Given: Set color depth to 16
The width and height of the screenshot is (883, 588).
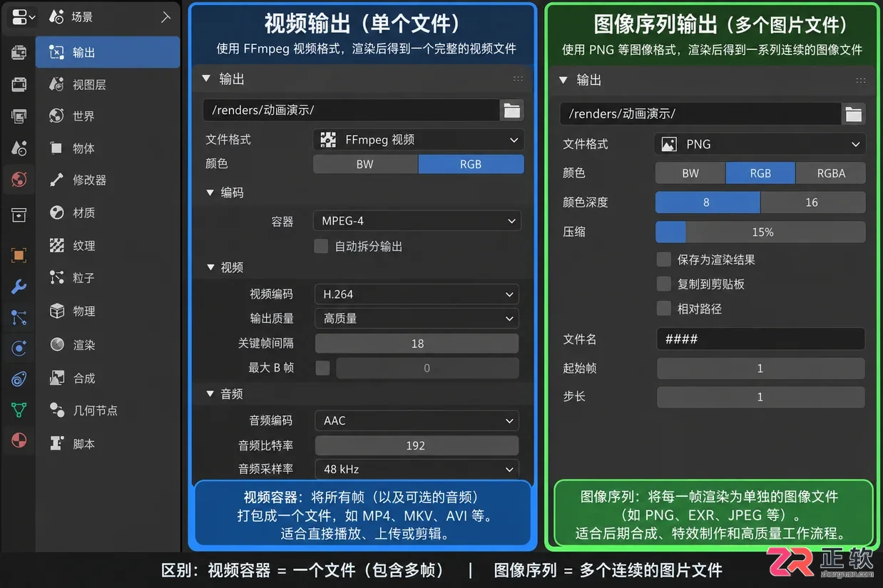Looking at the screenshot, I should click(813, 202).
